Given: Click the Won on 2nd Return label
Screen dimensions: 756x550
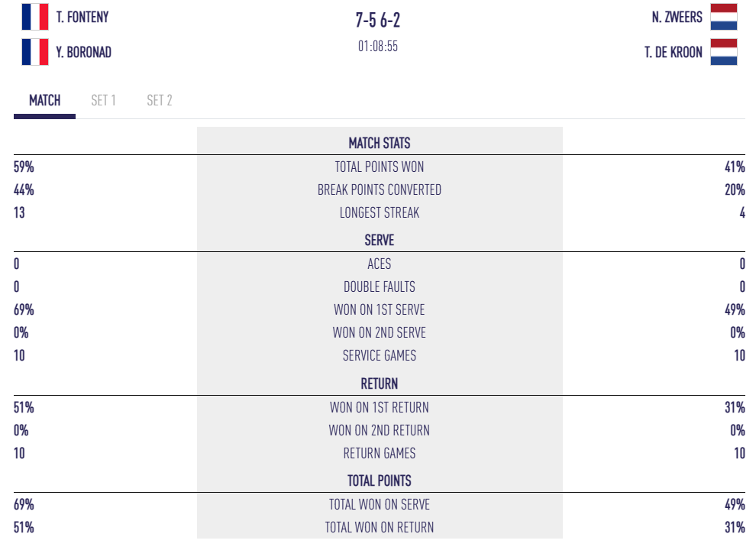Looking at the screenshot, I should pos(380,430).
